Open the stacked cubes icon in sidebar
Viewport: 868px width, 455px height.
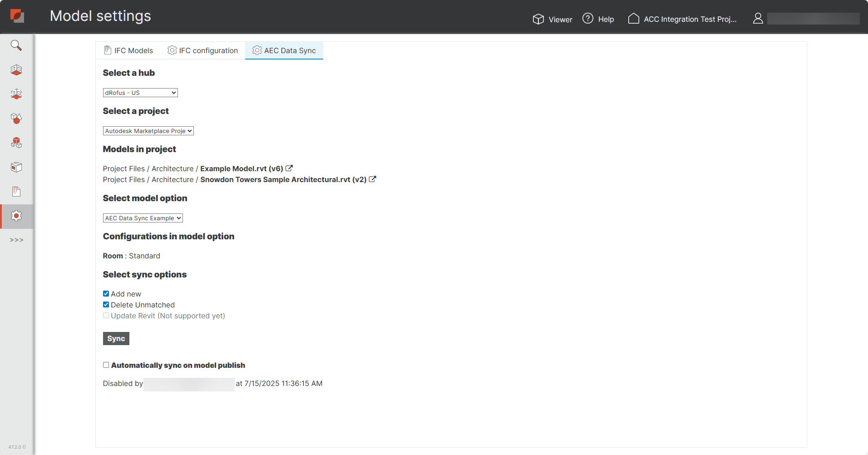click(x=16, y=143)
